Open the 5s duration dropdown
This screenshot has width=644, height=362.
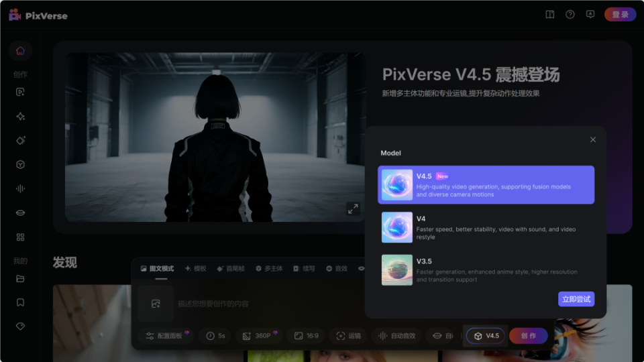(x=215, y=336)
